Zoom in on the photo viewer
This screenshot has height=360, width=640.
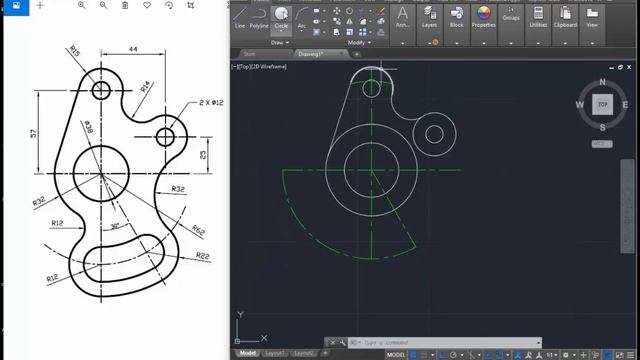pyautogui.click(x=82, y=5)
